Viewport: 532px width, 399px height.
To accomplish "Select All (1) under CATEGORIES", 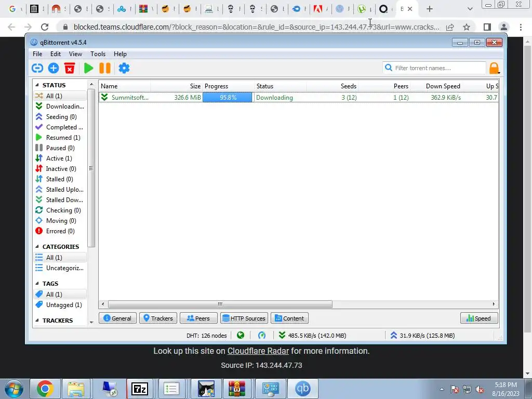I will pyautogui.click(x=60, y=258).
